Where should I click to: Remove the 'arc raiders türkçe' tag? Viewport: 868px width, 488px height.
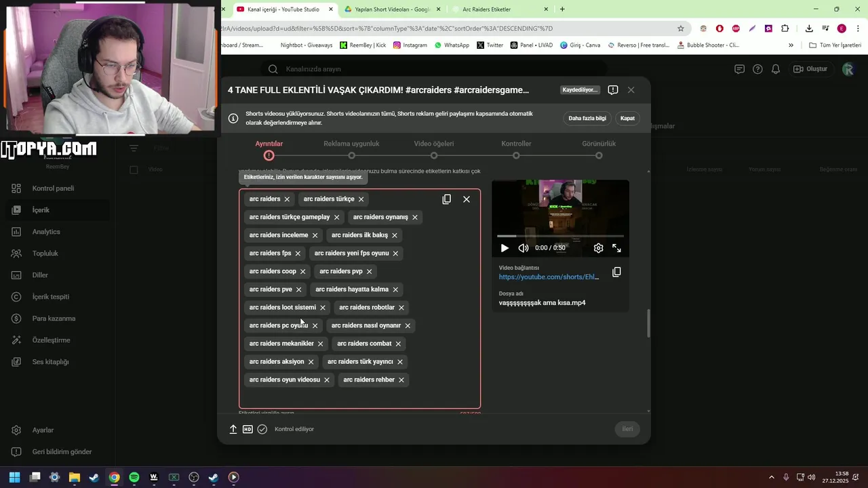pos(361,199)
